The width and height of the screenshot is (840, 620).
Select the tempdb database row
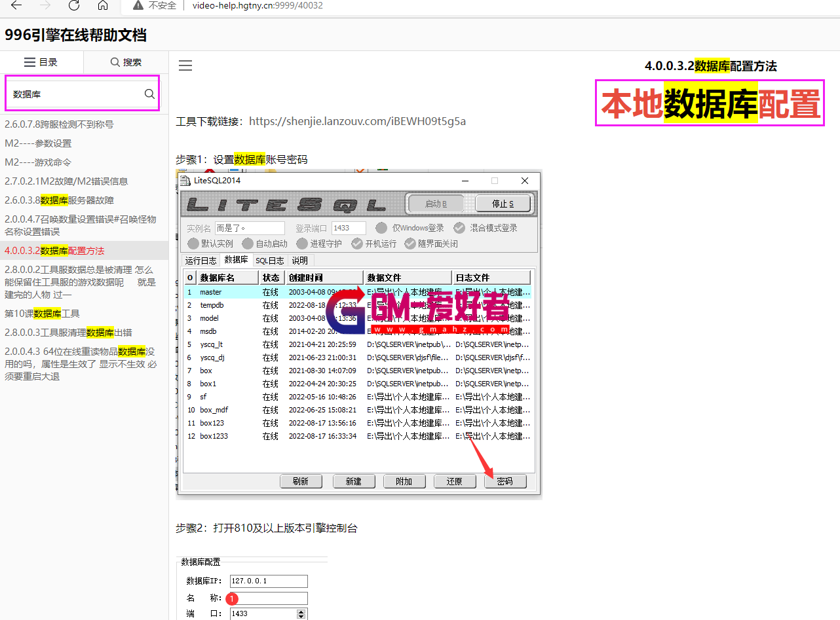pos(358,305)
